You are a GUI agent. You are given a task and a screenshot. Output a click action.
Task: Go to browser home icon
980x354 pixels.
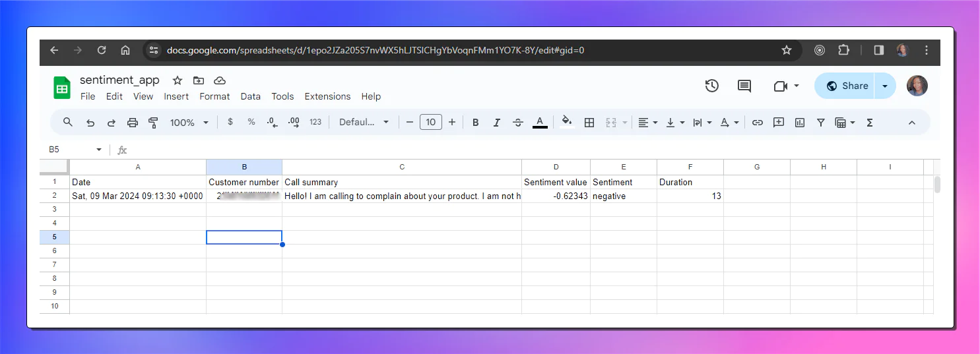click(125, 50)
